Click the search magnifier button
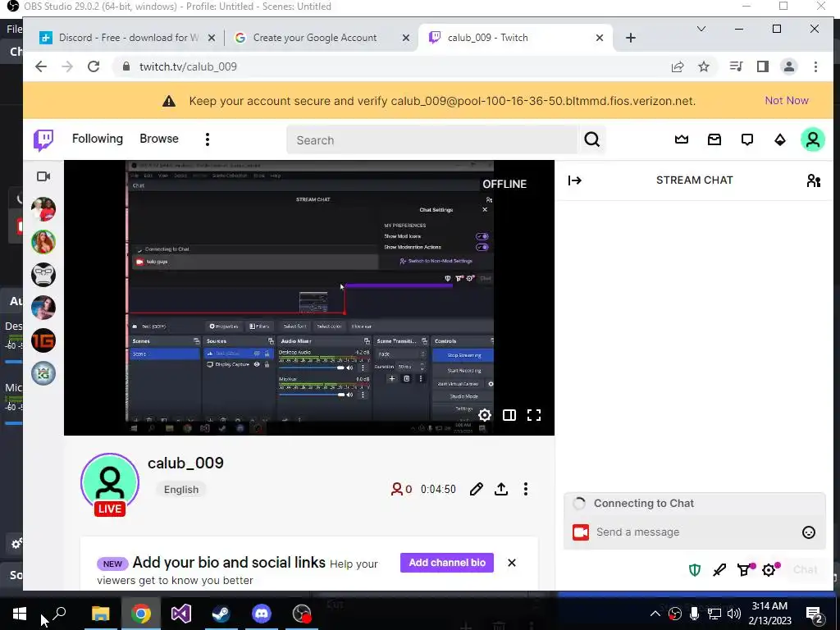Viewport: 840px width, 630px height. [x=592, y=139]
